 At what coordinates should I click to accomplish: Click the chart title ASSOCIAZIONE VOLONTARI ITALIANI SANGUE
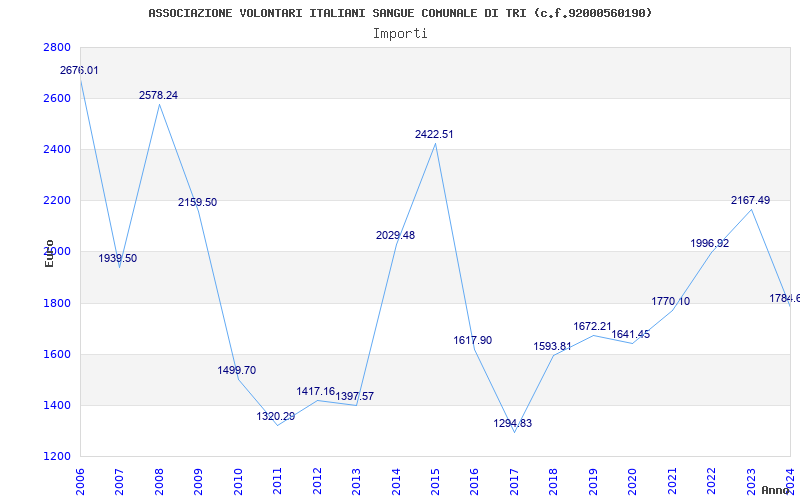(x=400, y=13)
